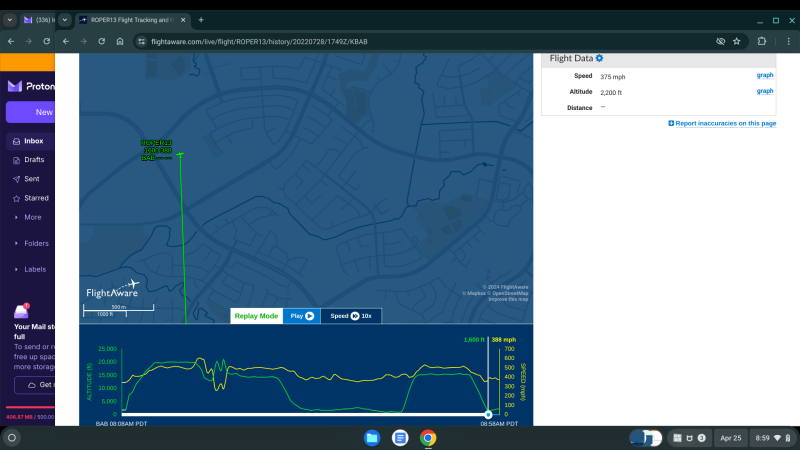Click Report inaccuracies on this page

pyautogui.click(x=722, y=123)
